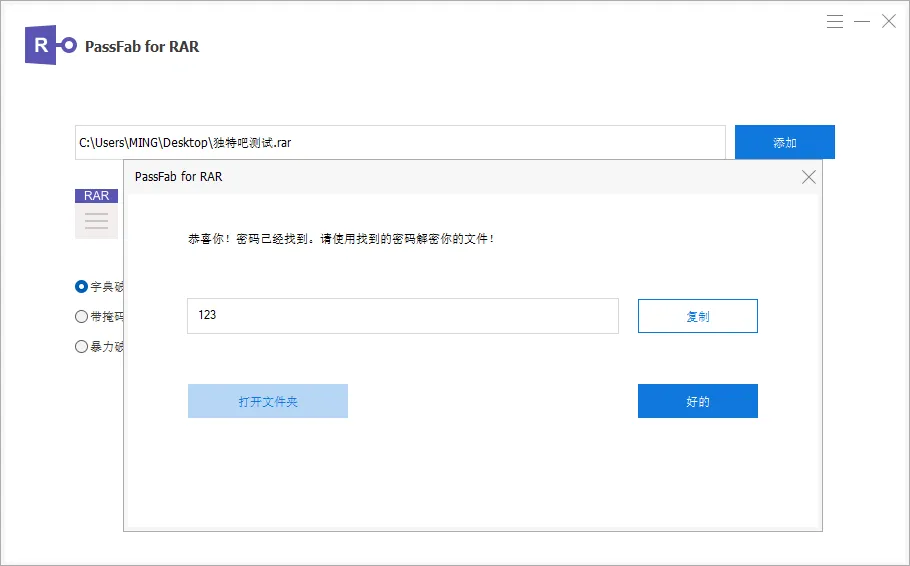The image size is (910, 566).
Task: Select the mask attack radio option
Action: pos(81,316)
